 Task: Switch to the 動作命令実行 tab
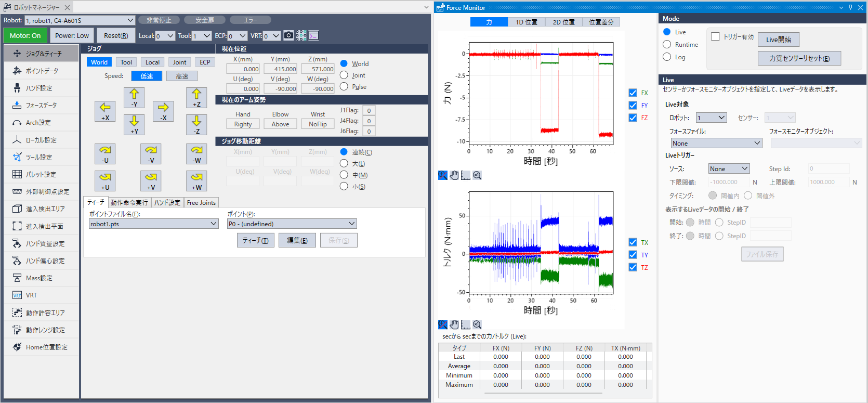129,203
